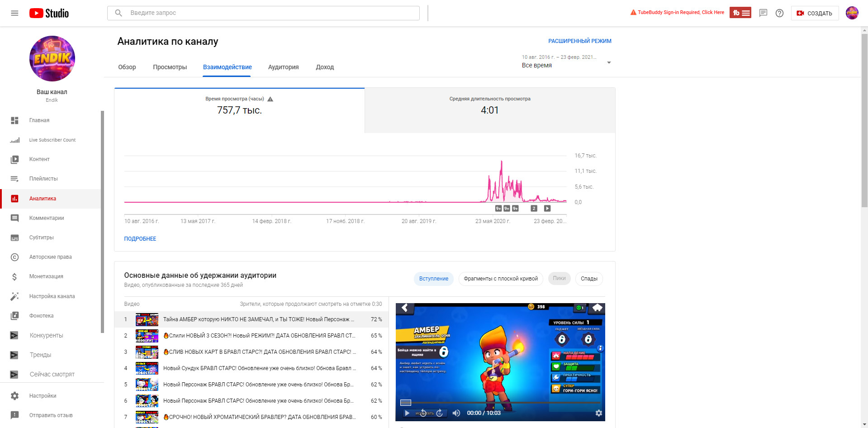Select video row Новый Сундук БРАВЛ СТАРС

251,368
